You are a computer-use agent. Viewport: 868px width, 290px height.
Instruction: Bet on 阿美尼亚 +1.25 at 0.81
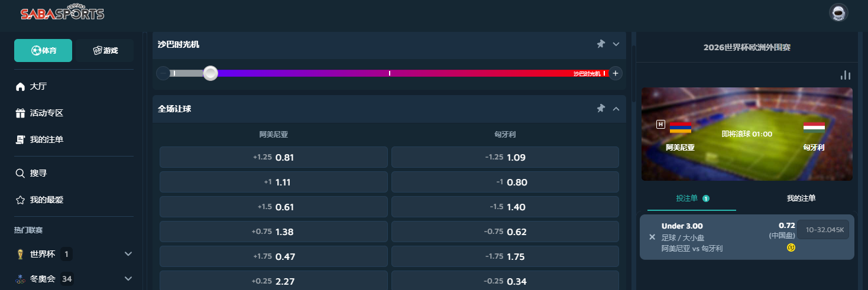[273, 158]
